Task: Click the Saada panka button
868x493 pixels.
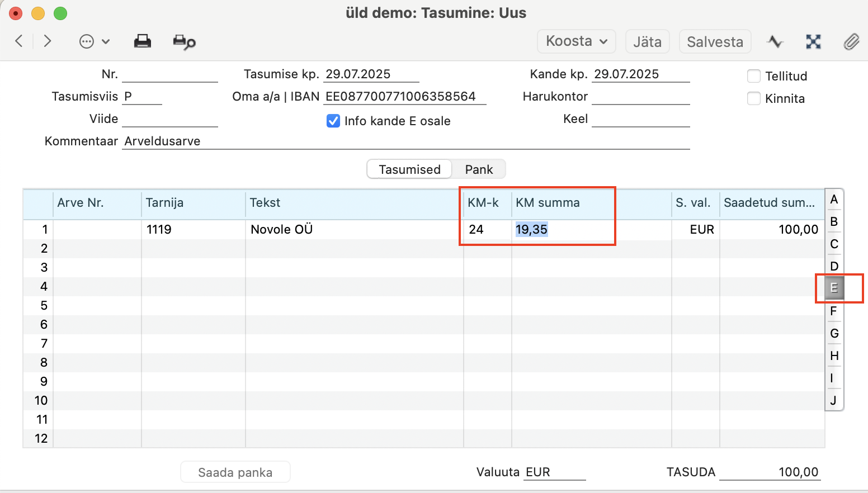Action: point(235,472)
